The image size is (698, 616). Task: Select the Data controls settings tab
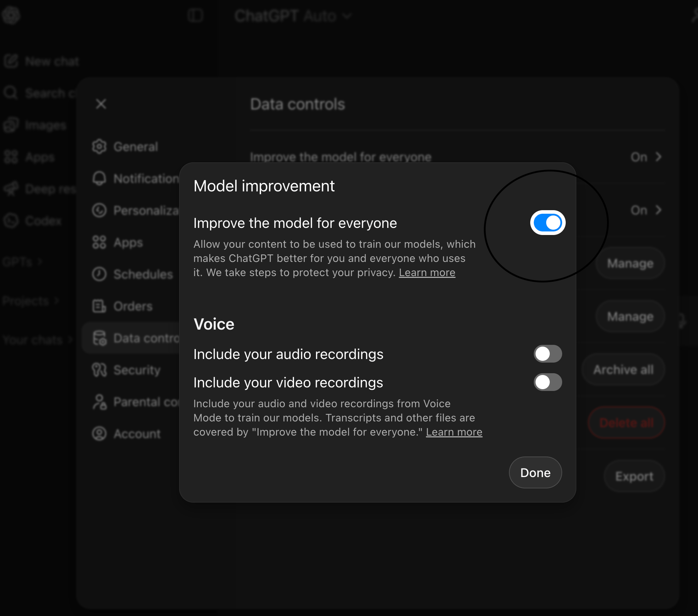coord(135,338)
